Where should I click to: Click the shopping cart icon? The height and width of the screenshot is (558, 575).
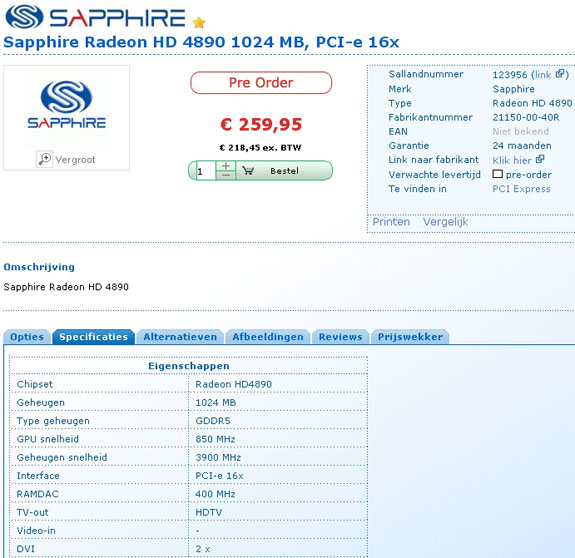click(x=248, y=170)
